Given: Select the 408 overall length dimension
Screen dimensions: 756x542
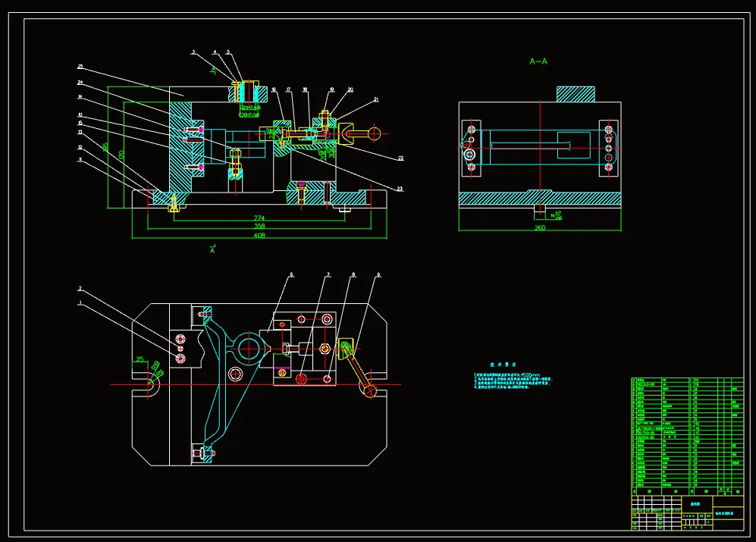Looking at the screenshot, I should click(x=259, y=235).
